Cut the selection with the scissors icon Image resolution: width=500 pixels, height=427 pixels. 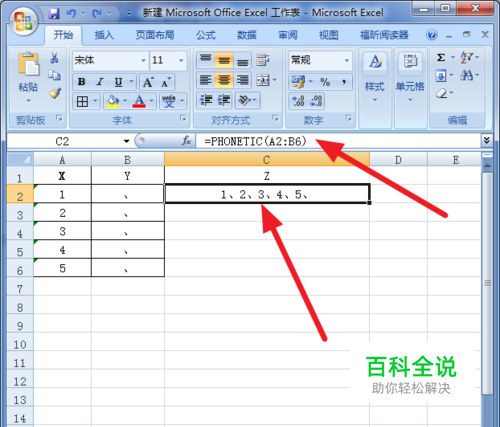coord(54,58)
